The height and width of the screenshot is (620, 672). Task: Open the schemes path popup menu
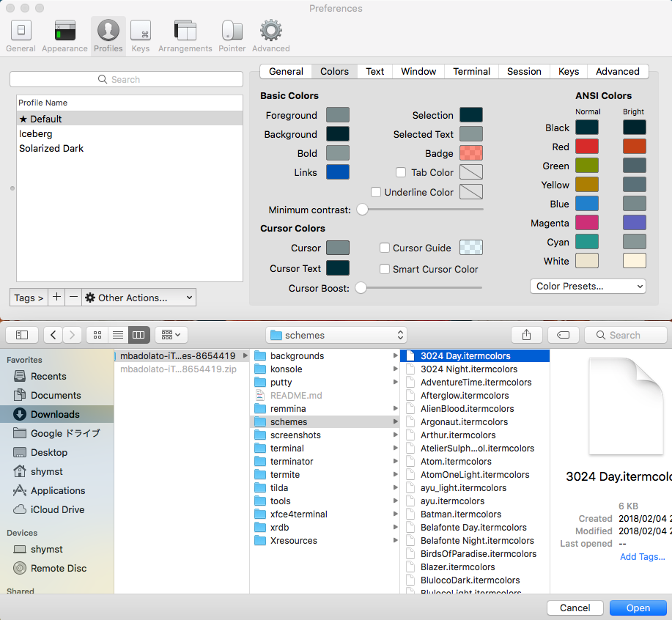coord(336,335)
